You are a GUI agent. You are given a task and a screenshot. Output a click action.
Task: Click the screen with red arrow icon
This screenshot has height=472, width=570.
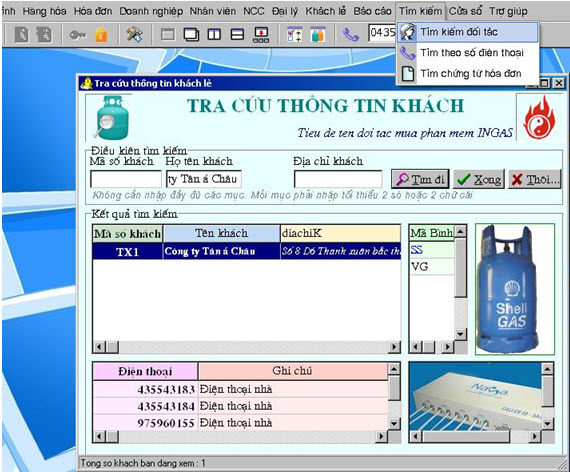tap(261, 35)
